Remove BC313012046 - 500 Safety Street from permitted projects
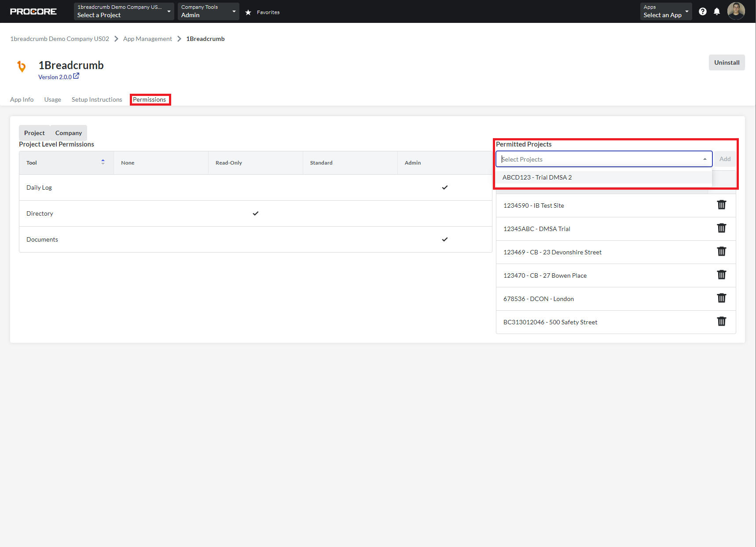Viewport: 756px width, 547px height. click(721, 321)
